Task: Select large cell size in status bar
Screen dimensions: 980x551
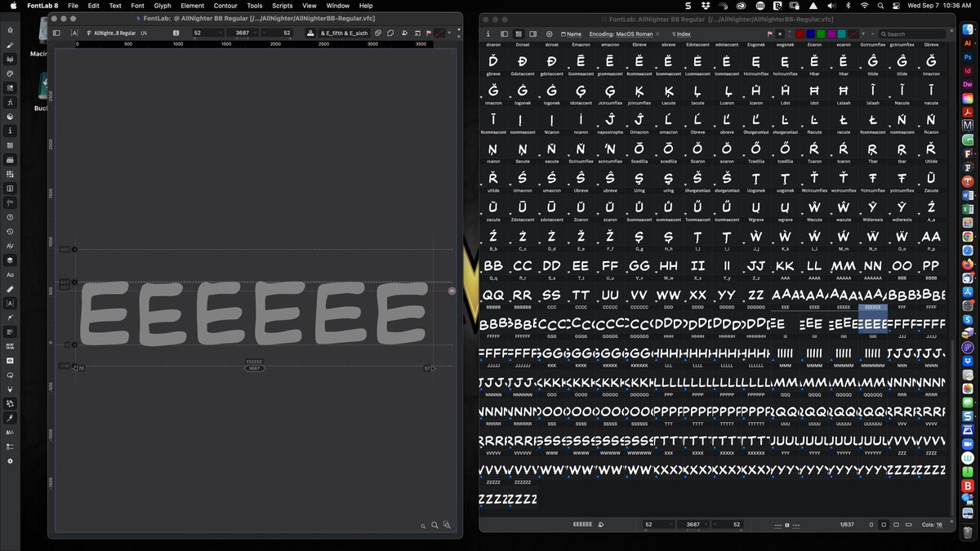Action: pos(896,524)
